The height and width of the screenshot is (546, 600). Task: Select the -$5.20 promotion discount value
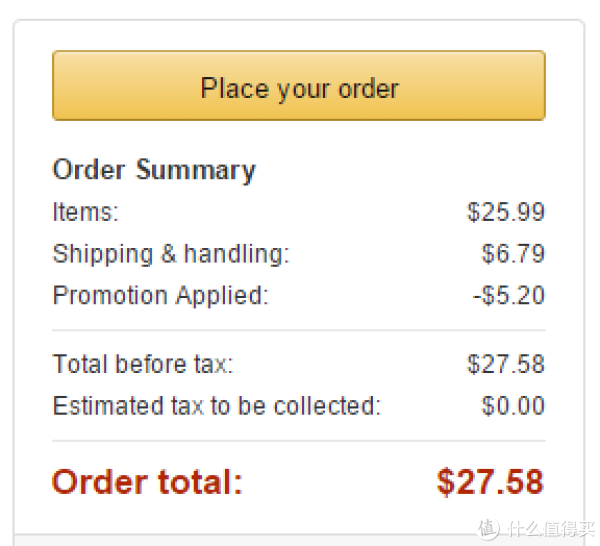pyautogui.click(x=509, y=295)
